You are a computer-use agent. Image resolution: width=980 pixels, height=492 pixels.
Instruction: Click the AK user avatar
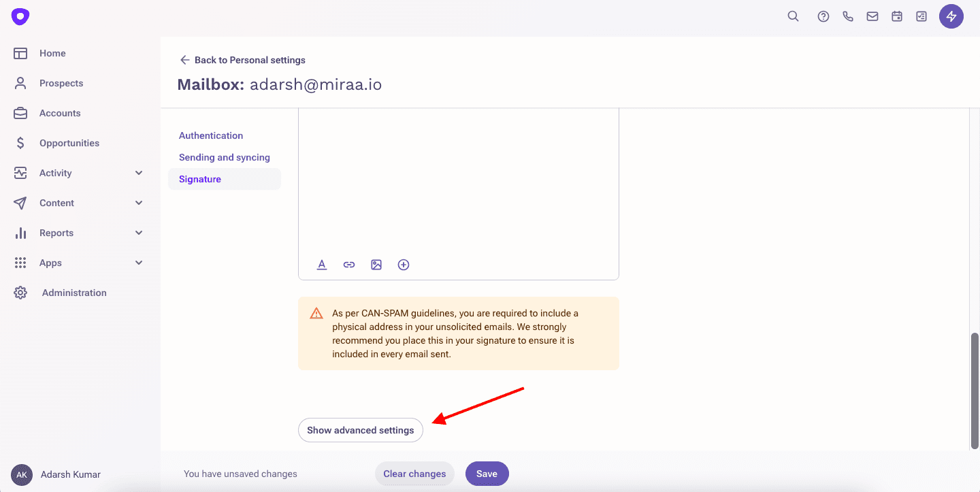pos(22,474)
